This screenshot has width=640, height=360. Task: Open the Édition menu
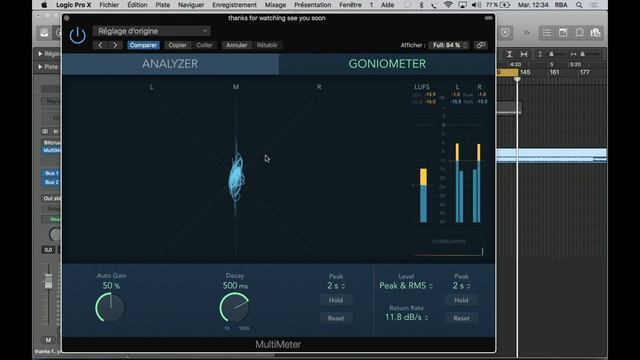(137, 5)
